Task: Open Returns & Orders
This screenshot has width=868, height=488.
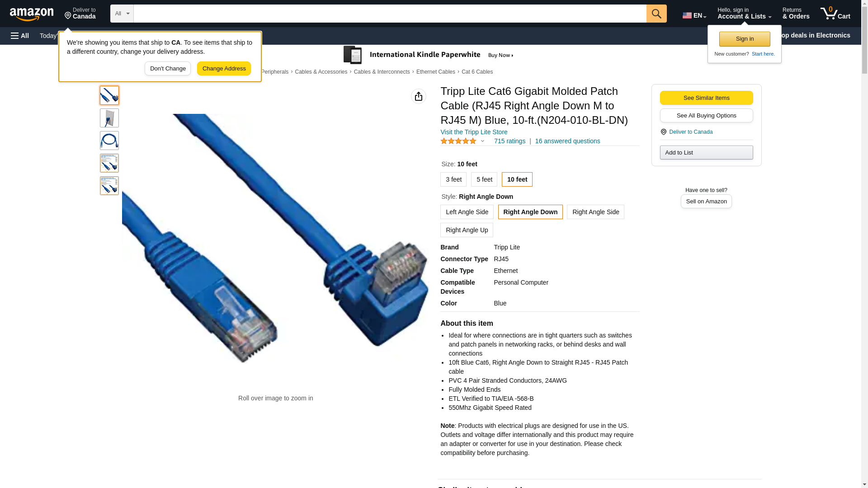Action: [x=796, y=14]
